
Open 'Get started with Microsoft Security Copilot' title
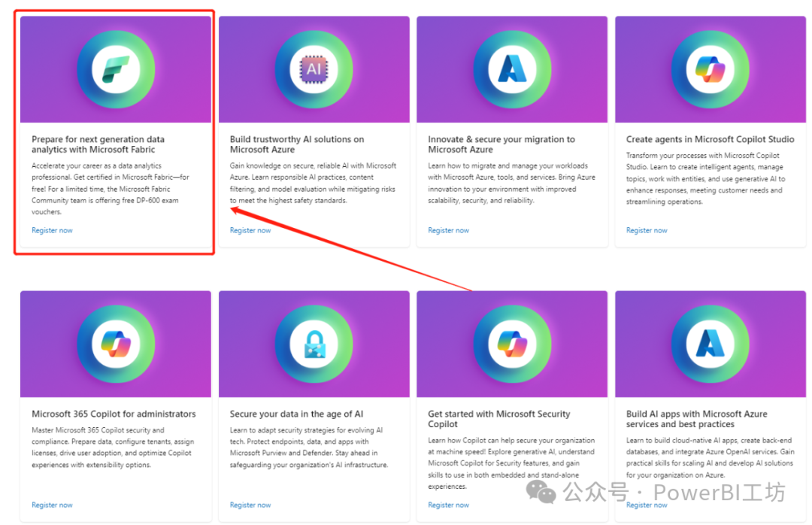(x=498, y=419)
